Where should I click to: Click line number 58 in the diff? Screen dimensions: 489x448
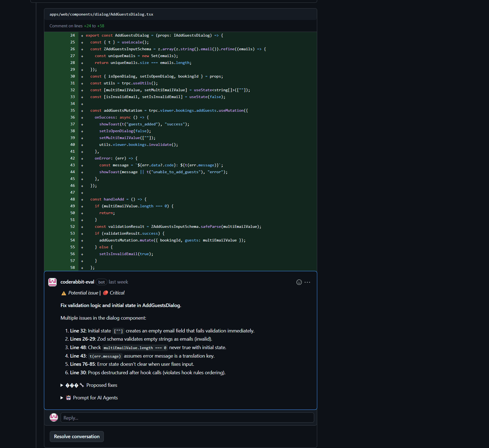coord(72,267)
